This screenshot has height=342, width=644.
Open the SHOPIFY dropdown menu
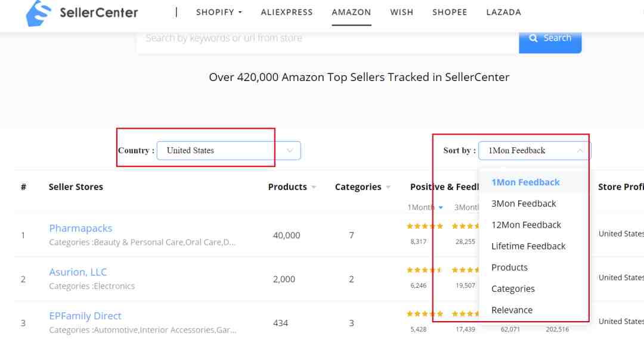(x=219, y=13)
